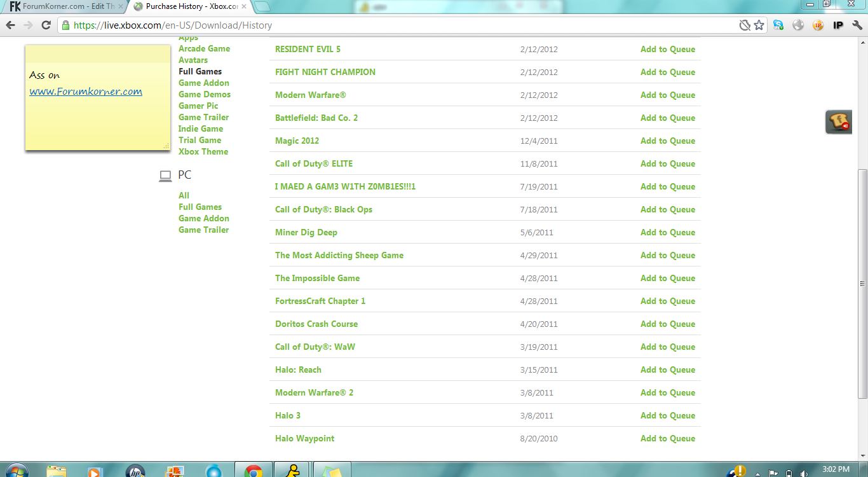Filter by Arcade Game category
Image resolution: width=868 pixels, height=477 pixels.
204,48
